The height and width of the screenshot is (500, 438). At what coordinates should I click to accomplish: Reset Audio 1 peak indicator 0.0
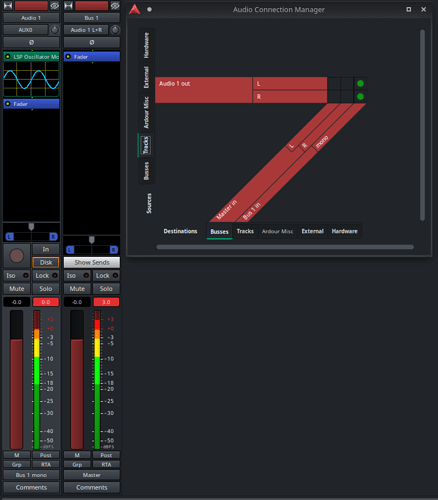click(x=46, y=302)
